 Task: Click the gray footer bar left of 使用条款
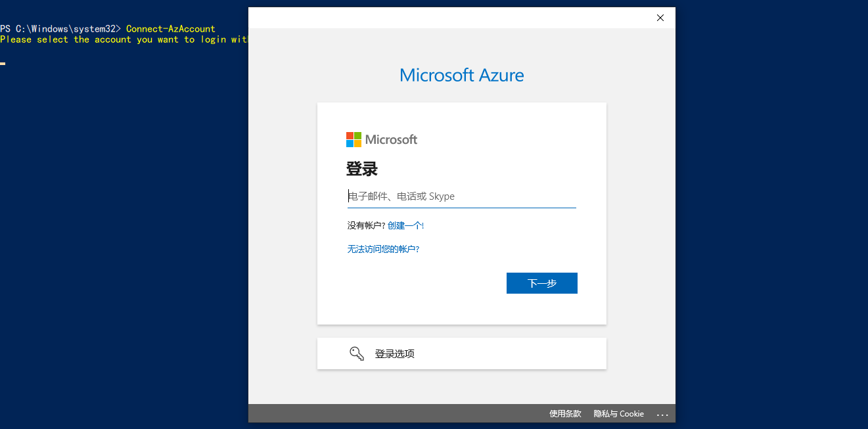pos(394,414)
